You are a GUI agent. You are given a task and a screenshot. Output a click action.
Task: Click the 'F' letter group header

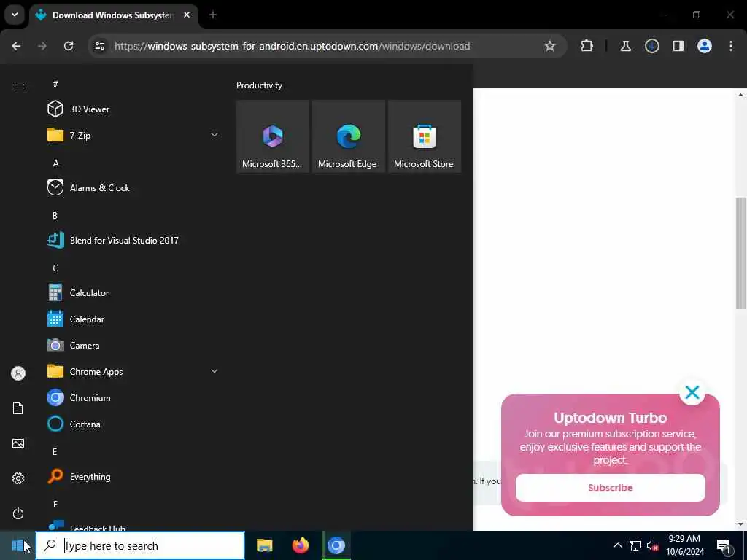tap(55, 504)
